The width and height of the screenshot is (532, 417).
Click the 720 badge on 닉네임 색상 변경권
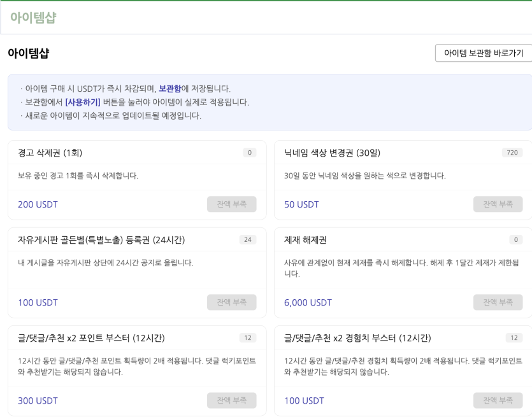coord(512,153)
